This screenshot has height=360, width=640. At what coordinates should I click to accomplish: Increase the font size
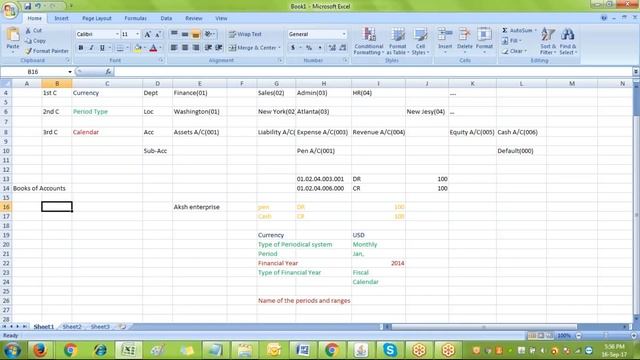(x=147, y=34)
